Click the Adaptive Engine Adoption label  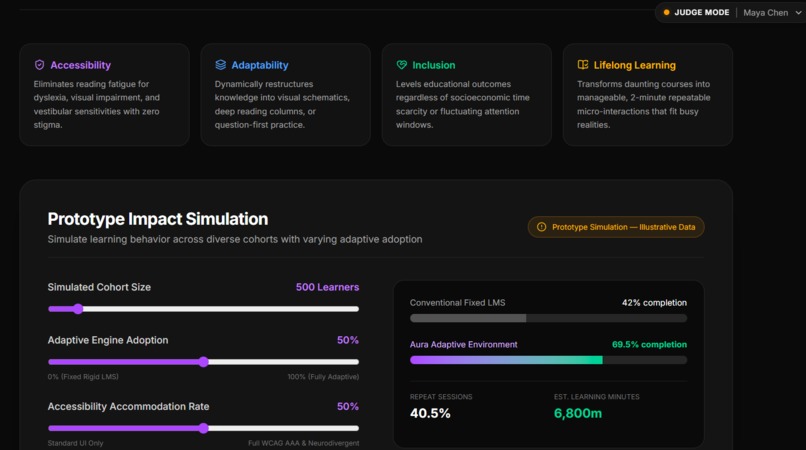click(x=108, y=340)
